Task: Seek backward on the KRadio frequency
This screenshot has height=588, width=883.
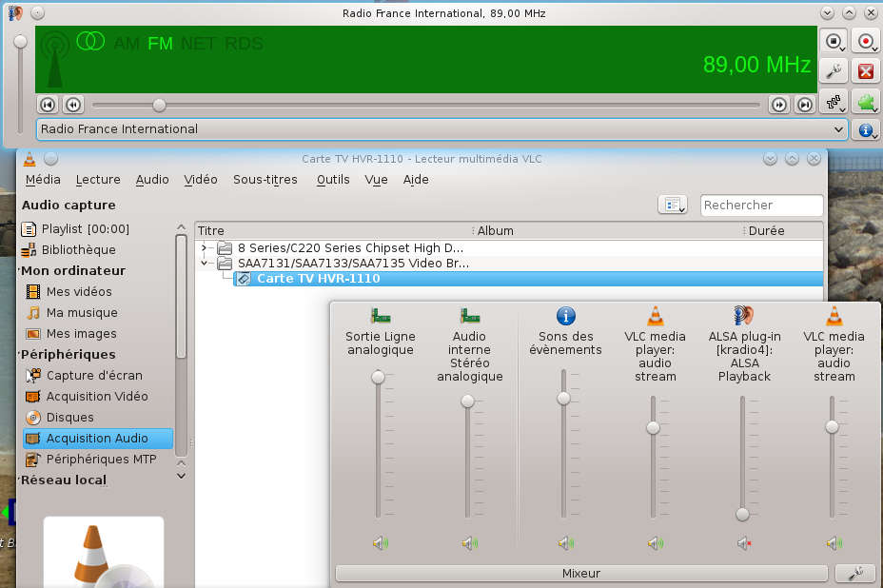Action: pos(73,105)
